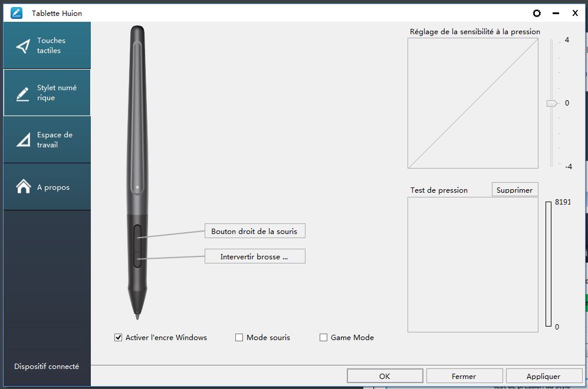
Task: Open the Bouton droit de la souris setting
Action: click(x=255, y=231)
